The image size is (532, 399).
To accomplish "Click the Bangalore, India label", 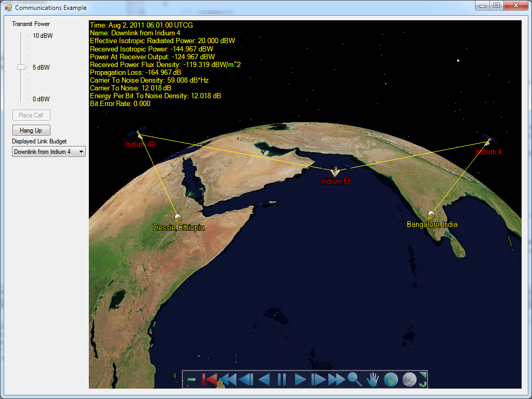I will pos(432,224).
